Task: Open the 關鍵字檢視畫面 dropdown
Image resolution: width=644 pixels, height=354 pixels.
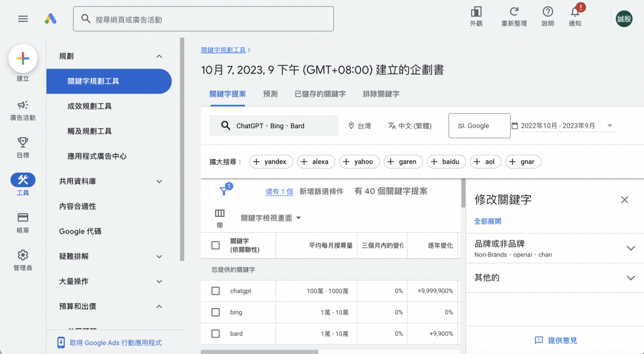Action: [271, 218]
